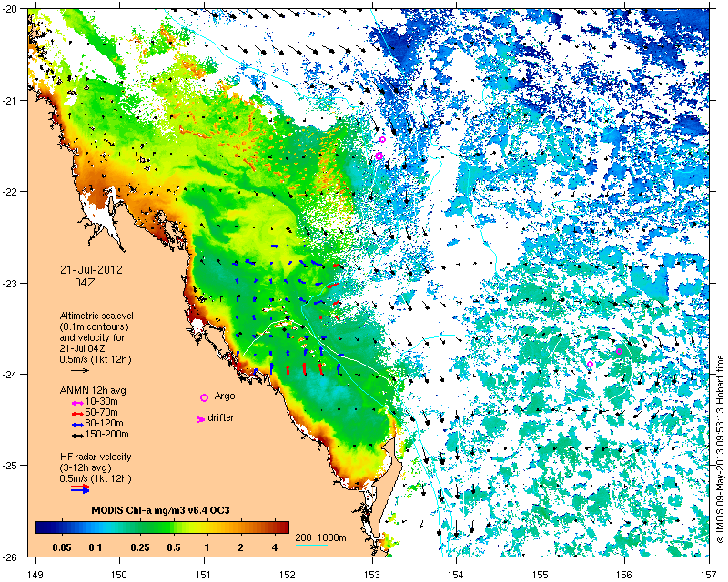Click the magenta drifter marker in legend
The width and height of the screenshot is (728, 582).
200,419
